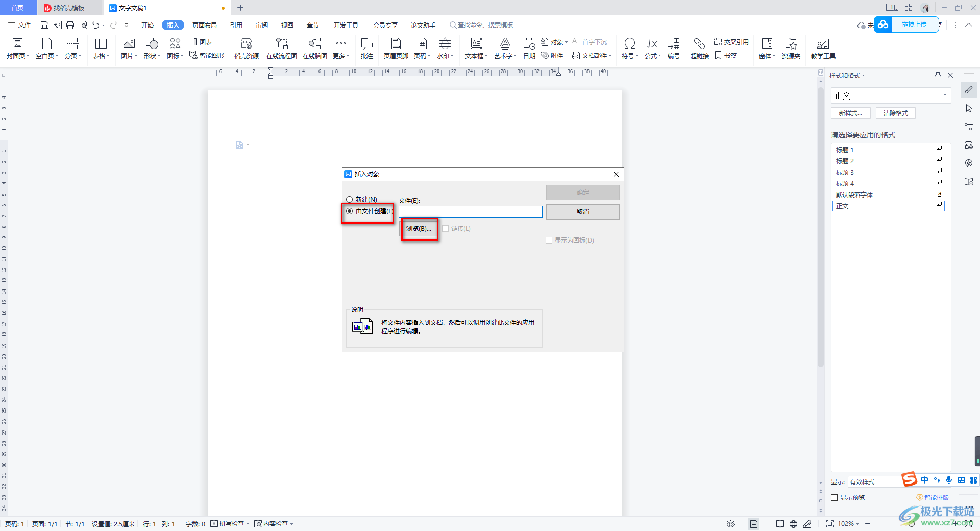The width and height of the screenshot is (980, 531).
Task: Insert a text box (文本框)
Action: (x=476, y=49)
